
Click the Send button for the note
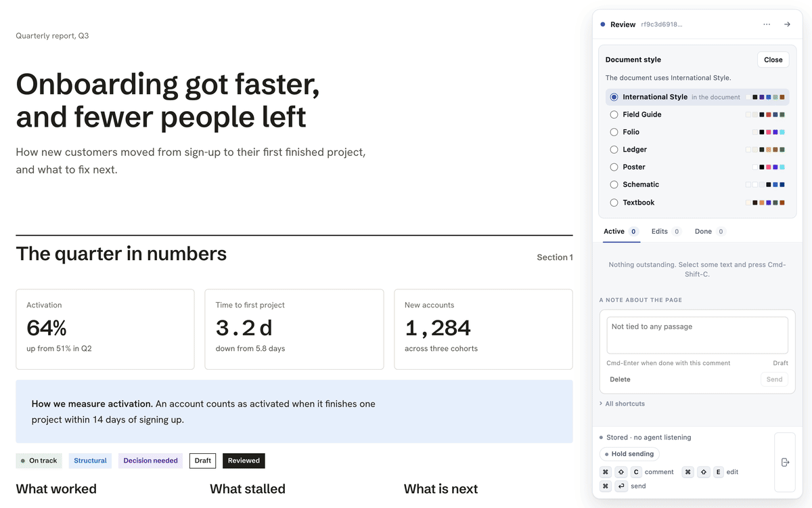click(774, 379)
